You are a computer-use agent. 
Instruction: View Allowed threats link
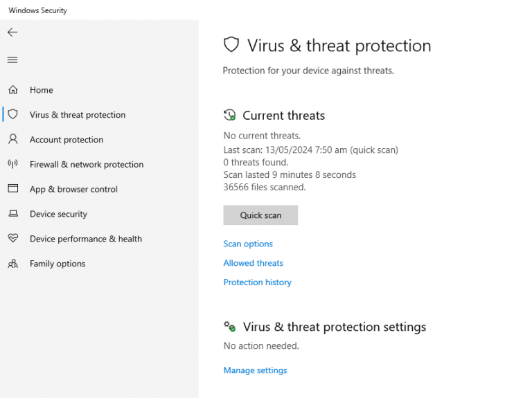click(253, 263)
